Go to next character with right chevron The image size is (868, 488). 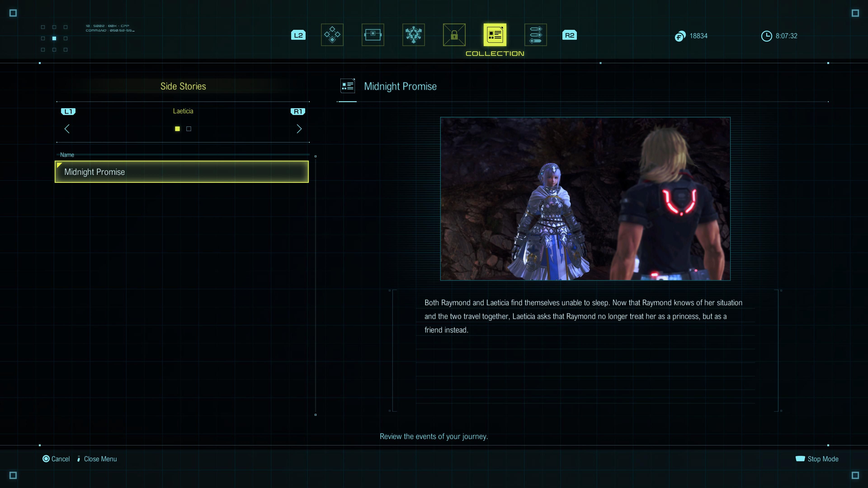tap(299, 129)
